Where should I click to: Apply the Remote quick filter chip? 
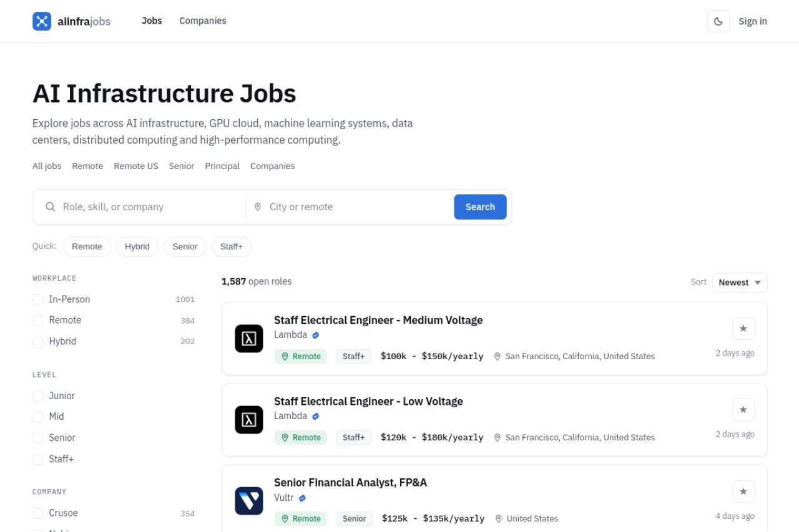pyautogui.click(x=87, y=246)
